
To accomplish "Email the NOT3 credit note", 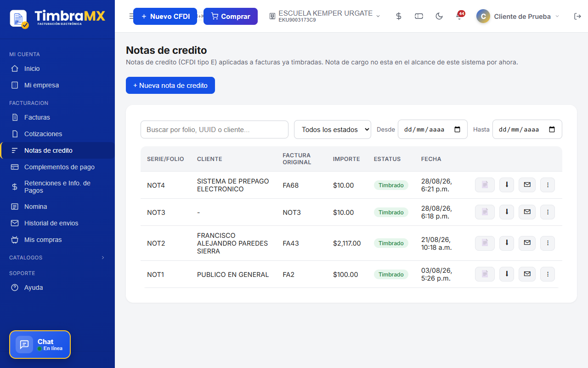I will (527, 212).
